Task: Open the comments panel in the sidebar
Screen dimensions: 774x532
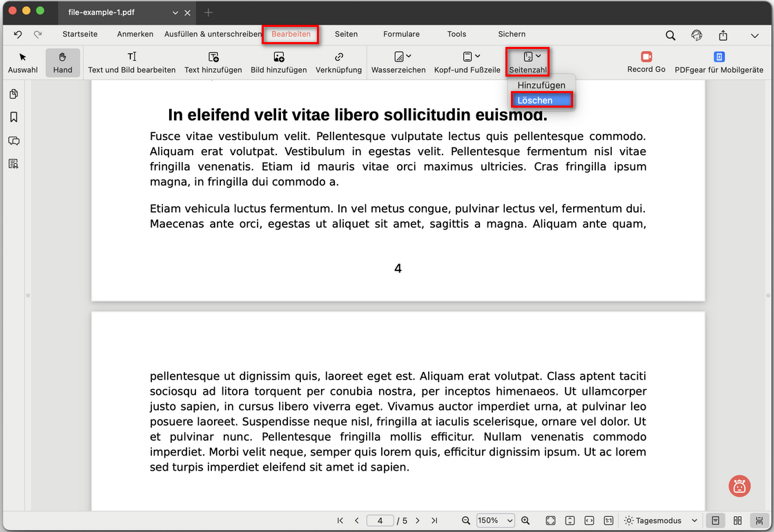Action: coord(15,141)
